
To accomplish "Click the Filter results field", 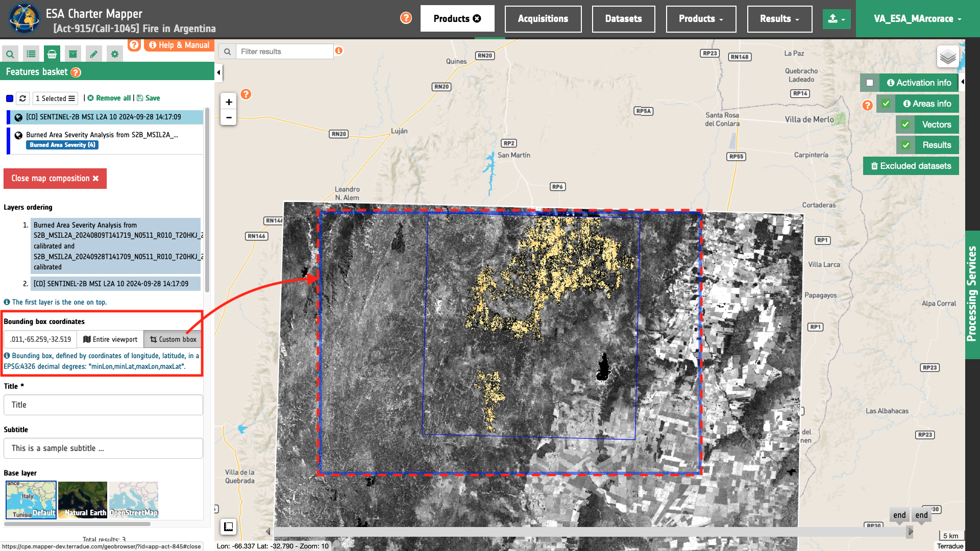I will 284,52.
